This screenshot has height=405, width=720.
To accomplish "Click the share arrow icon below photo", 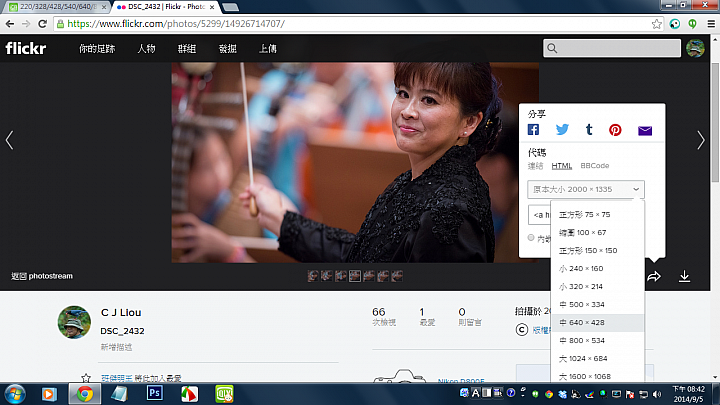I will pos(654,276).
